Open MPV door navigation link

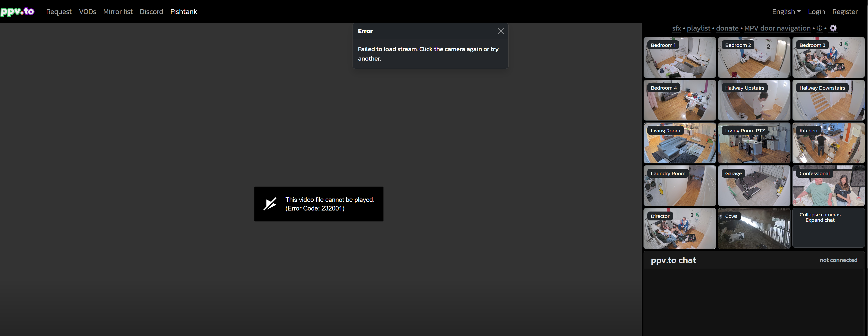(x=777, y=28)
